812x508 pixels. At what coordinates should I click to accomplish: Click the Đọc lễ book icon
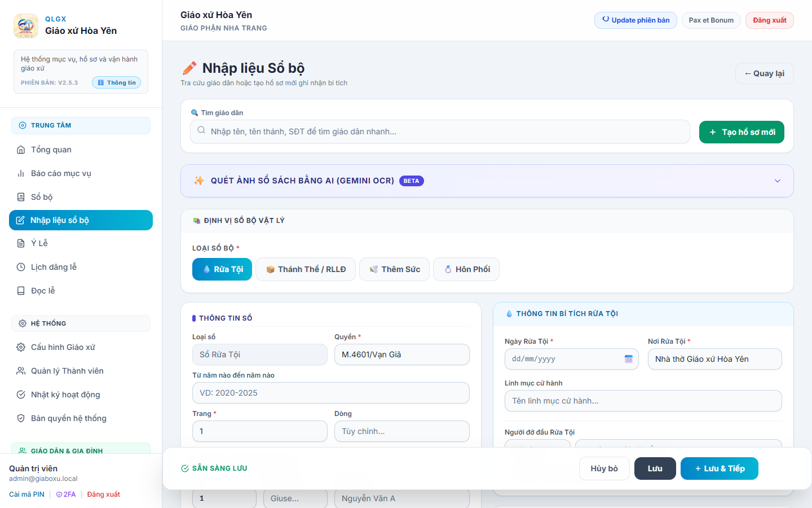point(21,291)
